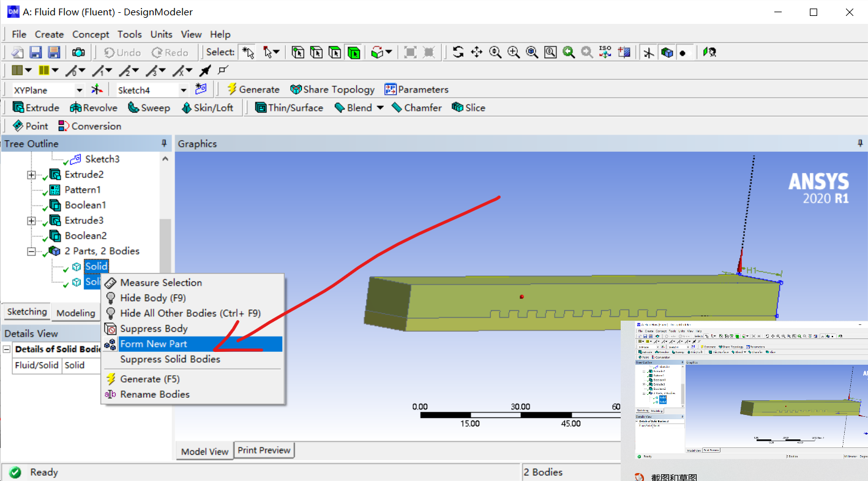Image resolution: width=868 pixels, height=481 pixels.
Task: Click the greyed Next View icon
Action: [x=587, y=53]
